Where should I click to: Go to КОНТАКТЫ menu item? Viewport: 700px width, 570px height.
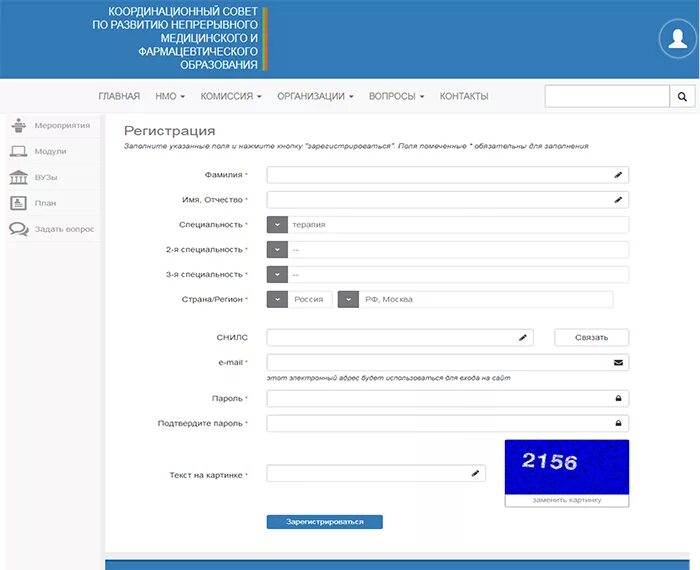[464, 96]
